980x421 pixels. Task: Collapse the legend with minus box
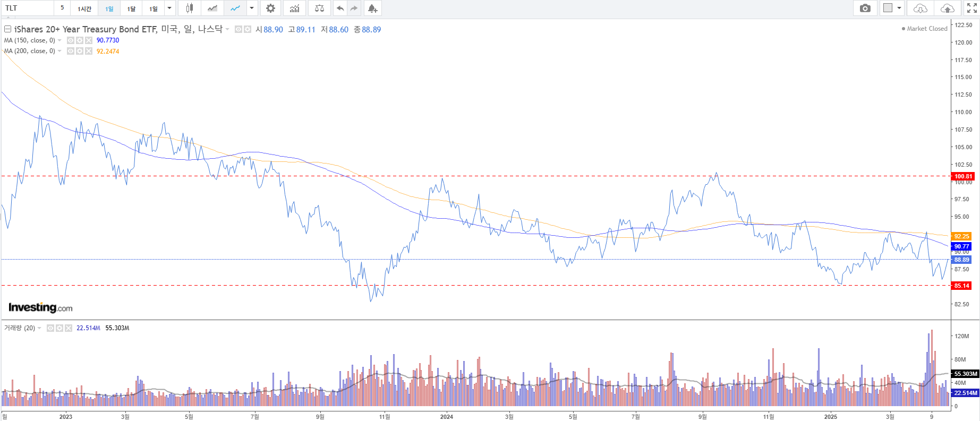(8, 29)
